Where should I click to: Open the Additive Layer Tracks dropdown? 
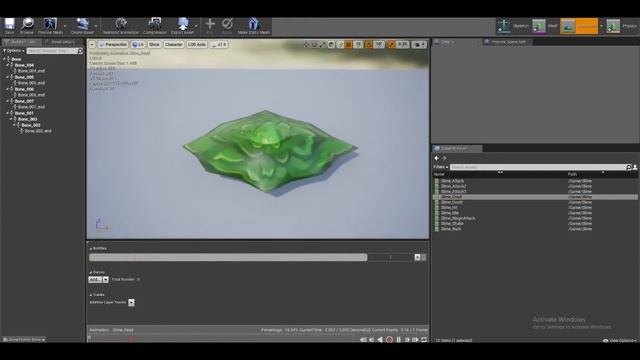(131, 302)
